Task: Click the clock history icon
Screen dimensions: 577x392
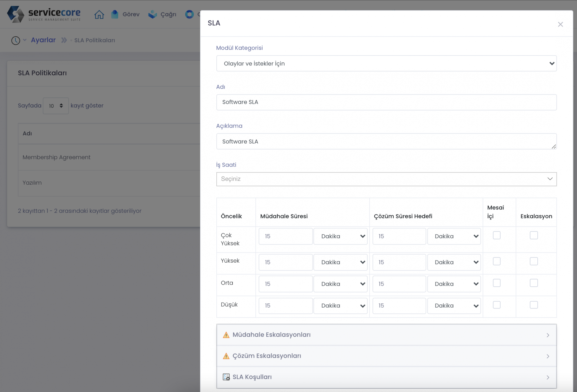Action: point(16,40)
